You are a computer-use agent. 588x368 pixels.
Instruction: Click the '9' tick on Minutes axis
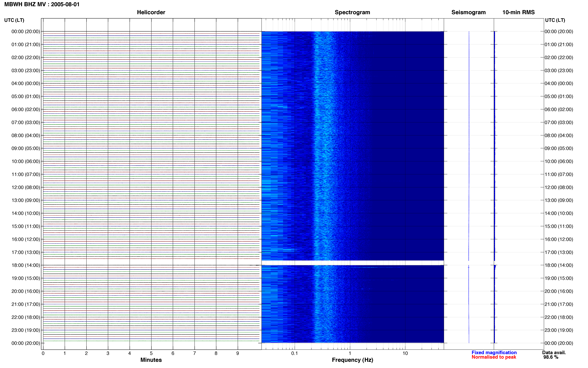click(238, 353)
